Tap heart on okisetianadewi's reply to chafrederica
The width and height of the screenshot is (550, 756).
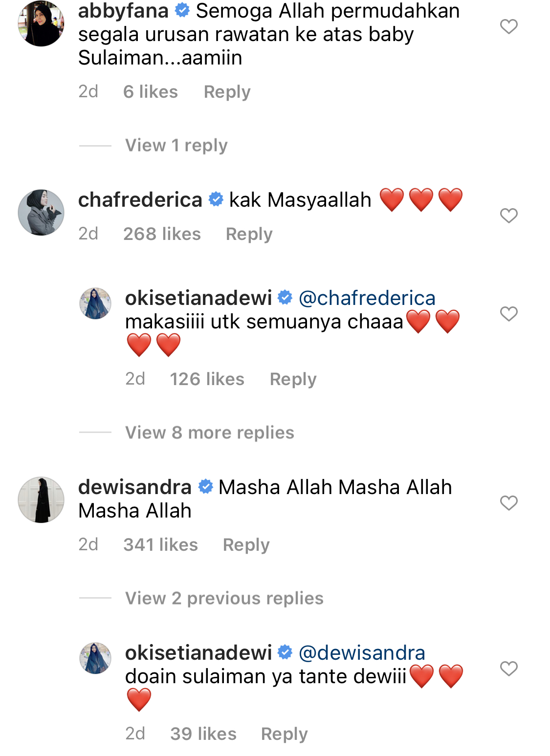508,314
